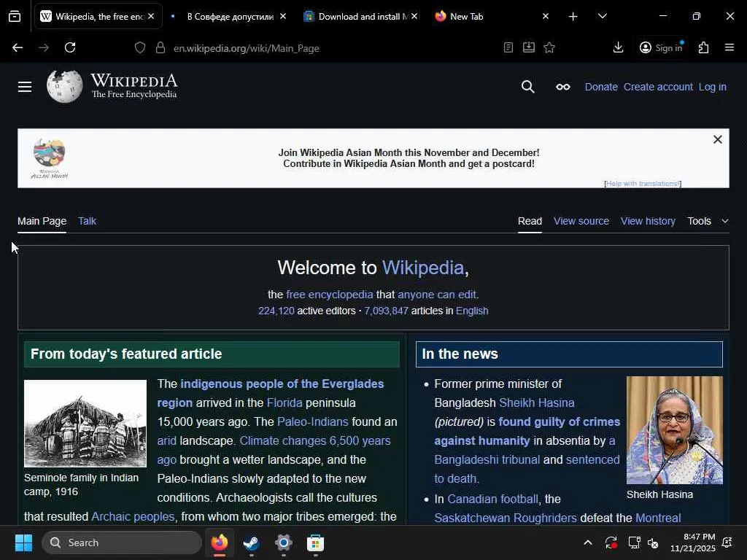
Task: Toggle reader view icon in address bar
Action: 508,47
